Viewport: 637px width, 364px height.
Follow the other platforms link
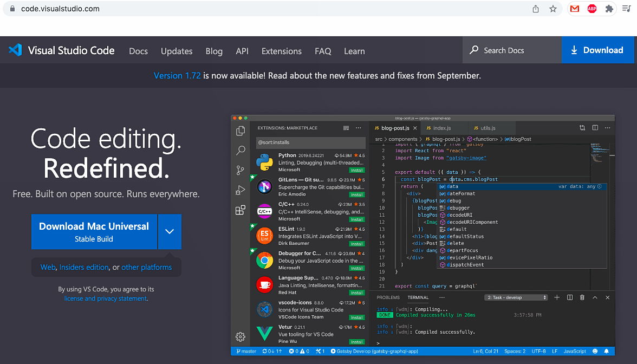pyautogui.click(x=146, y=267)
